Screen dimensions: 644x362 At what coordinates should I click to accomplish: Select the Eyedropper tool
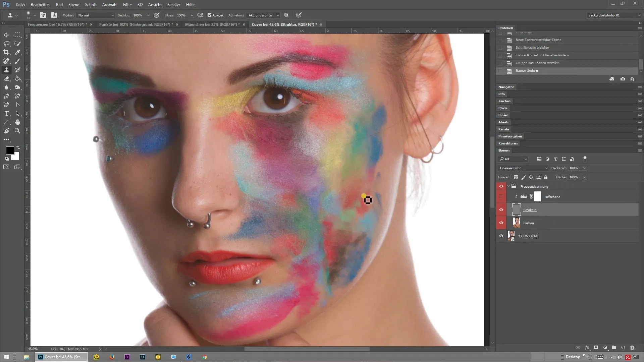tap(17, 52)
